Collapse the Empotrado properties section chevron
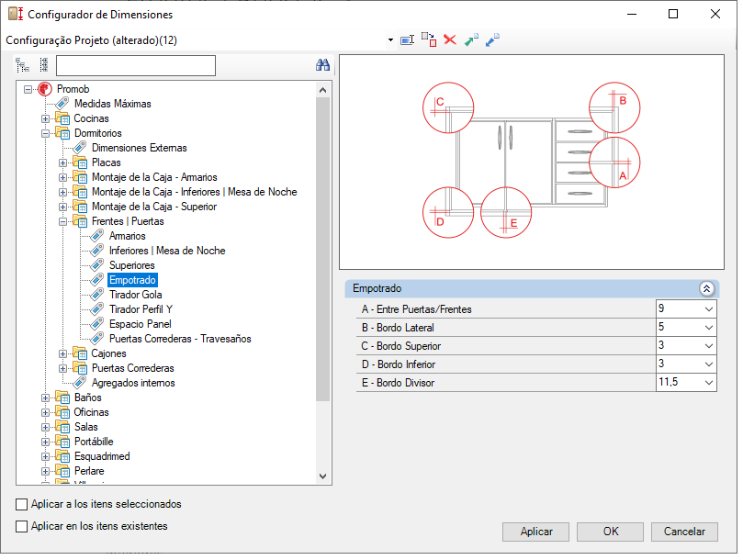This screenshot has width=743, height=560. coord(706,288)
